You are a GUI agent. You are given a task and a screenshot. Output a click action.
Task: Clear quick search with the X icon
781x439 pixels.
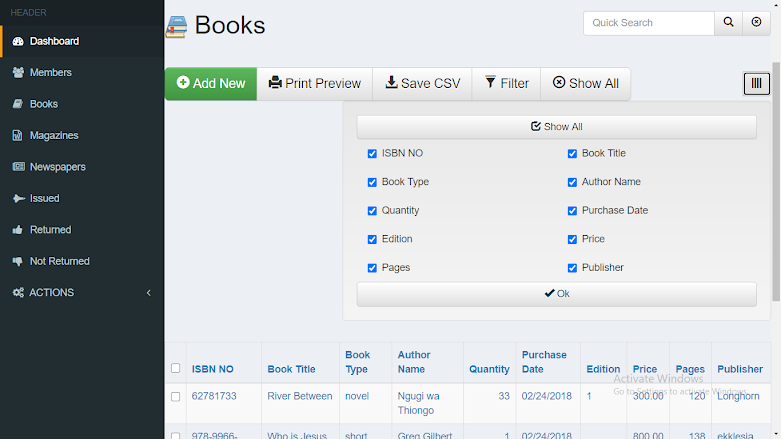(x=756, y=23)
